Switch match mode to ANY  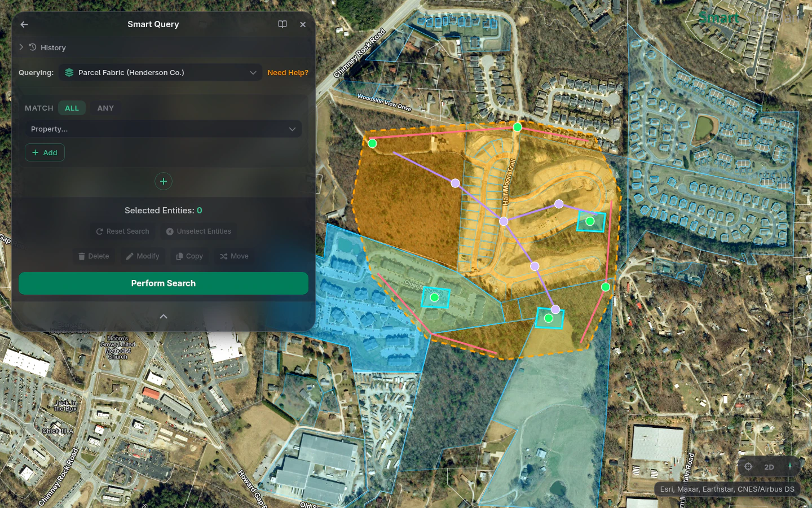tap(105, 108)
